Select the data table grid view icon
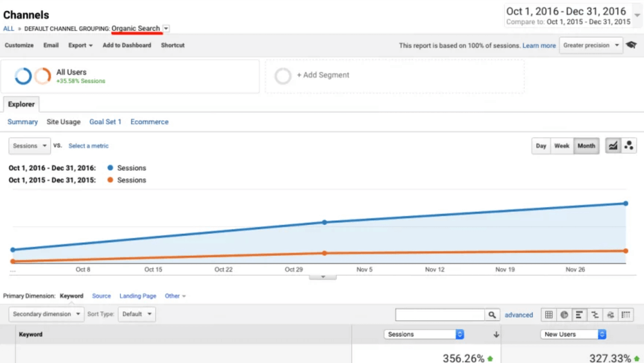This screenshot has width=644, height=363. (x=548, y=315)
